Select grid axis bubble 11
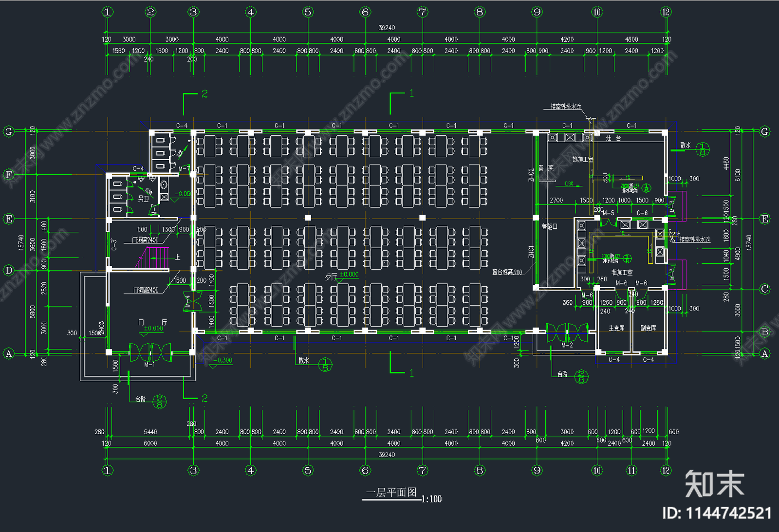Viewport: 779px width, 532px height. (x=631, y=470)
